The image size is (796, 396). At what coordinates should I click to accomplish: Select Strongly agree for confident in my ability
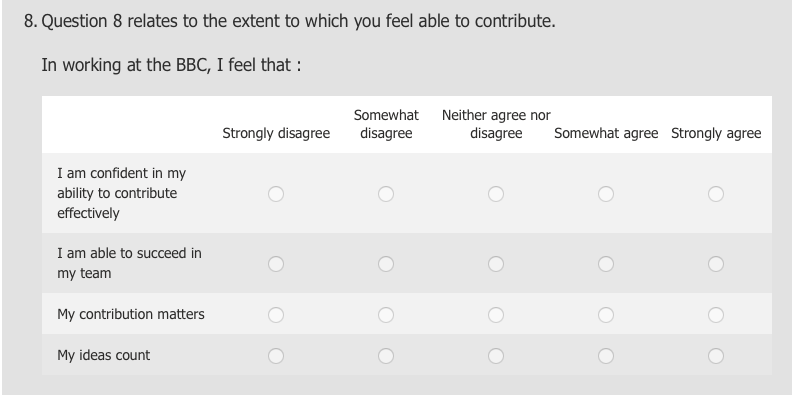pos(716,194)
